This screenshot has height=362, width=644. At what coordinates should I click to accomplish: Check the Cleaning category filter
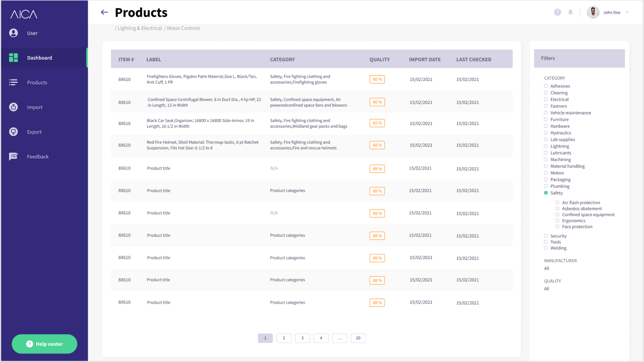(x=546, y=93)
